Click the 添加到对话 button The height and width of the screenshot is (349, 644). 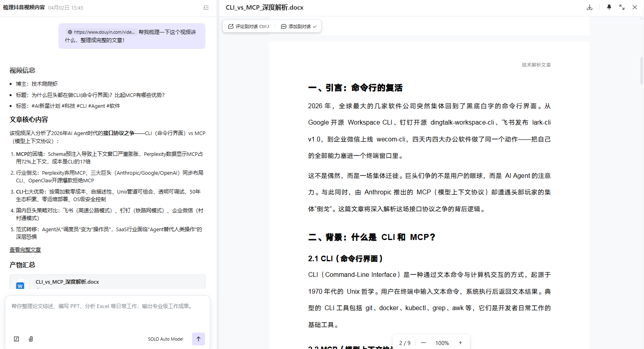click(299, 26)
